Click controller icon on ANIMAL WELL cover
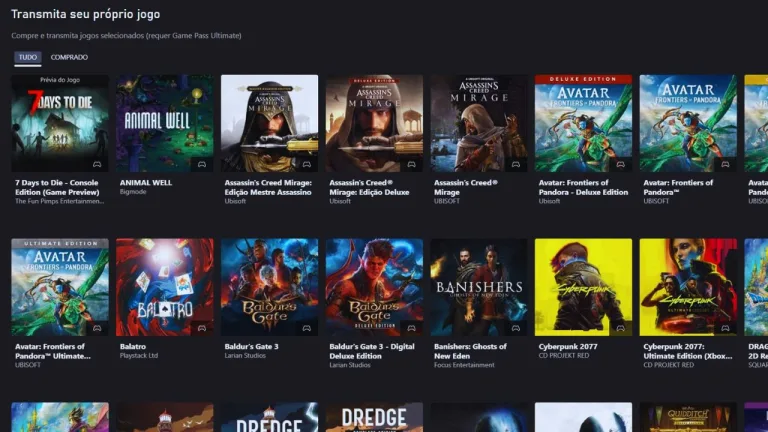The height and width of the screenshot is (432, 768). click(202, 165)
